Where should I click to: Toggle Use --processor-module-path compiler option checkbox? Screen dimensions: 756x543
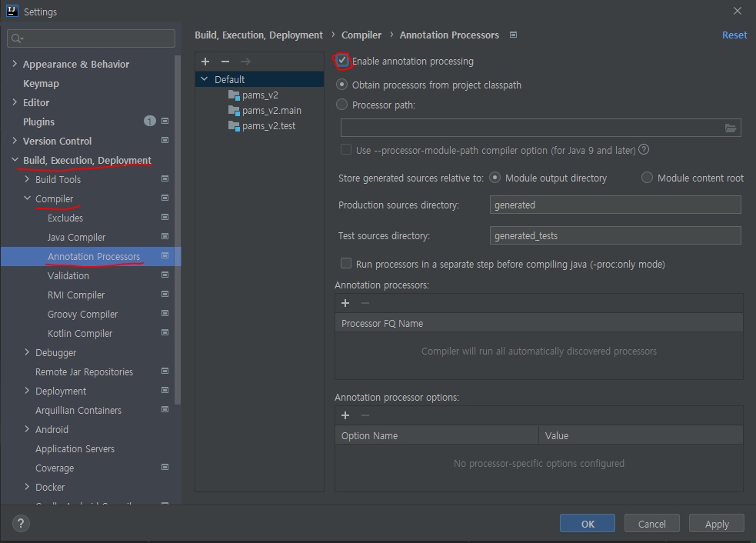tap(345, 149)
